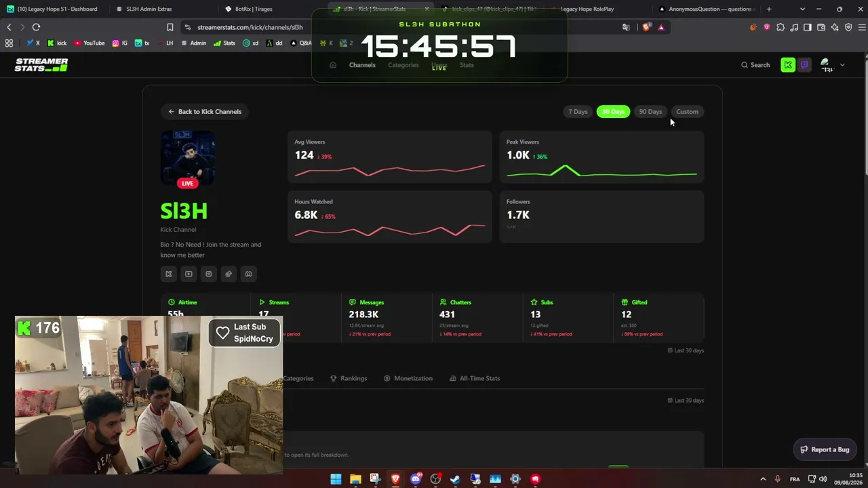Select the Twitch platform icon in header
Screen dimensions: 868x488
coord(804,65)
